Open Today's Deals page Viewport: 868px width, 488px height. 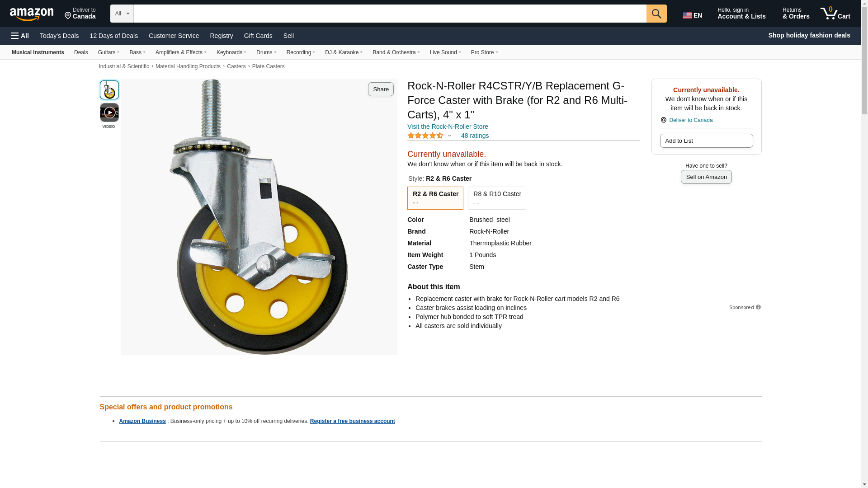[x=59, y=36]
